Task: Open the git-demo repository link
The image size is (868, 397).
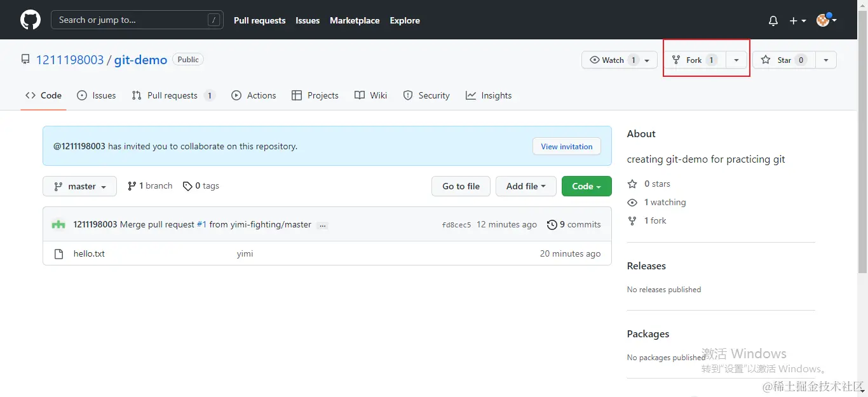Action: tap(140, 60)
